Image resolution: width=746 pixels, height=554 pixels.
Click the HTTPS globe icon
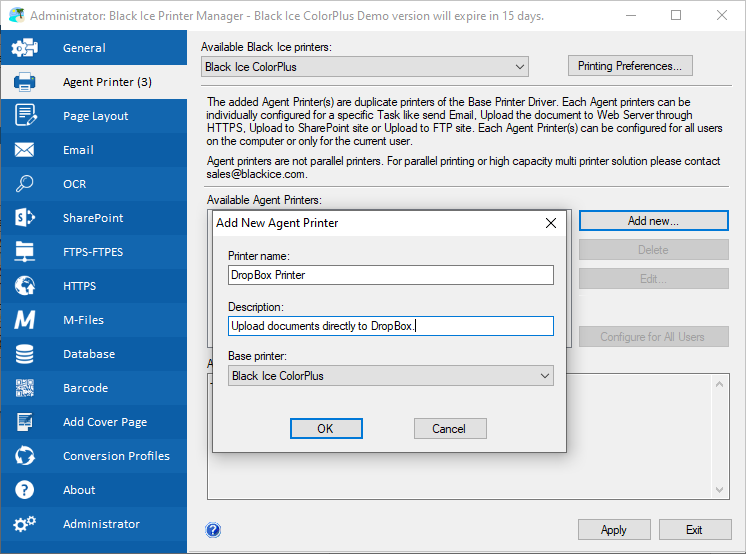[24, 286]
